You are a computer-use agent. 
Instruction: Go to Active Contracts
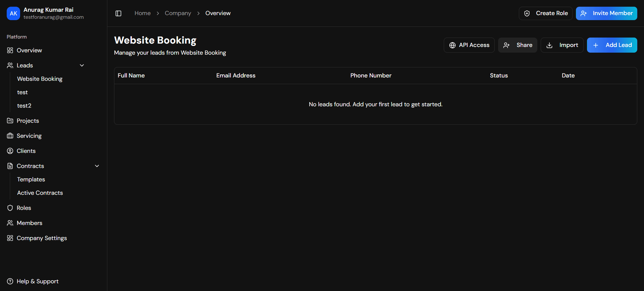[x=40, y=193]
